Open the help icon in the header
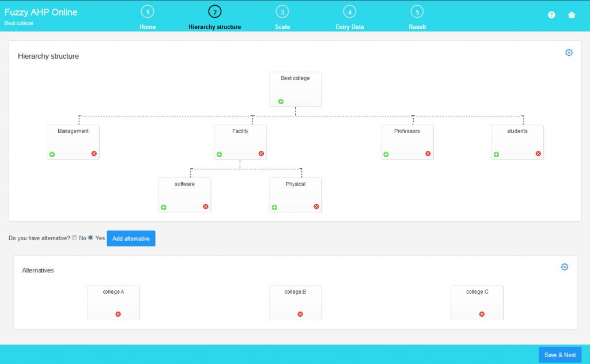Viewport: 590px width, 364px height. tap(551, 14)
